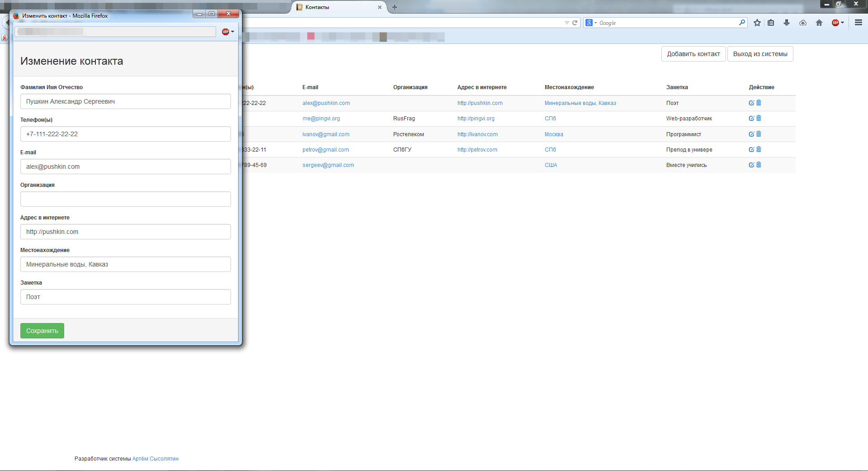Open the alex@pushkin.com email link

click(x=326, y=103)
